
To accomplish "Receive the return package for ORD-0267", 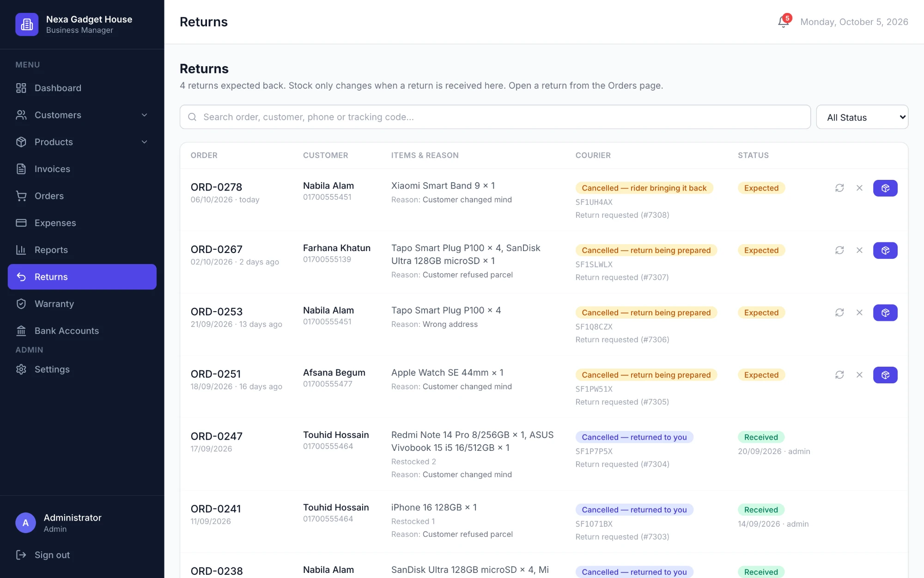I will [x=885, y=250].
